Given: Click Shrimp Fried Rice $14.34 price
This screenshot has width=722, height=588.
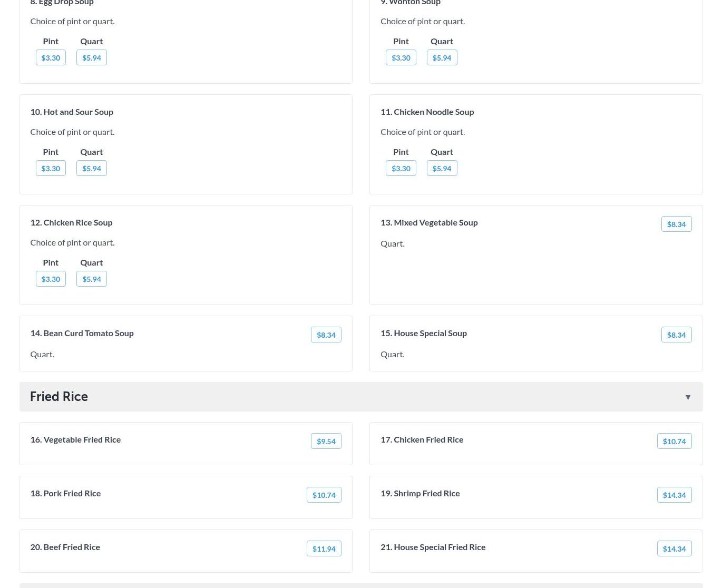Looking at the screenshot, I should coord(674,495).
